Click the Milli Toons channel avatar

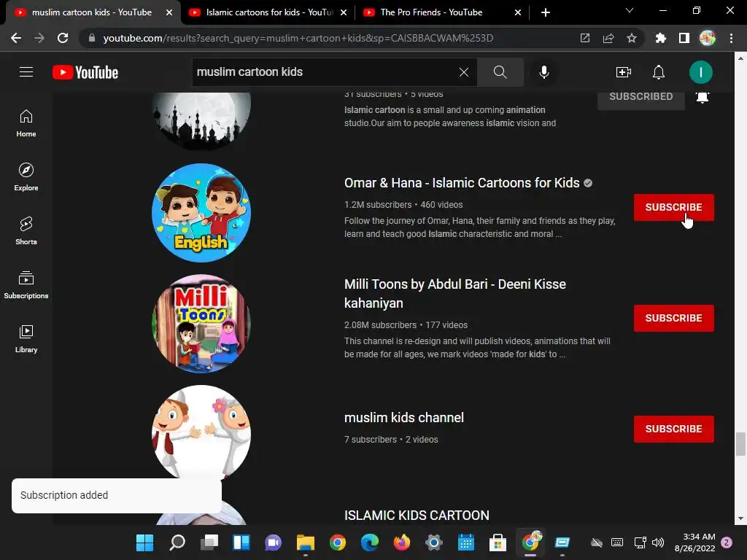201,324
